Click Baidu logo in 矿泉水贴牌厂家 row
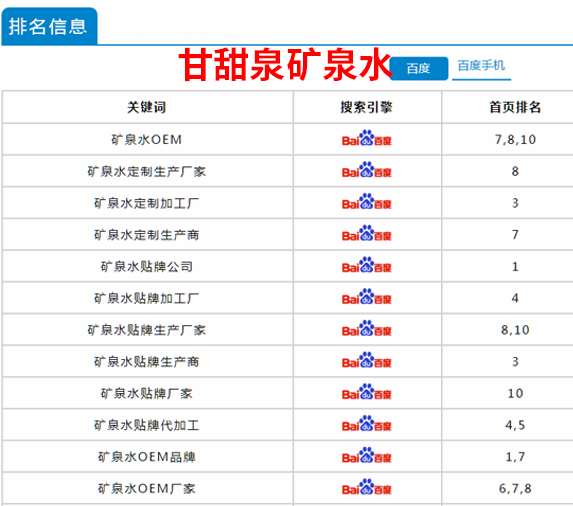573x506 pixels. coord(367,392)
